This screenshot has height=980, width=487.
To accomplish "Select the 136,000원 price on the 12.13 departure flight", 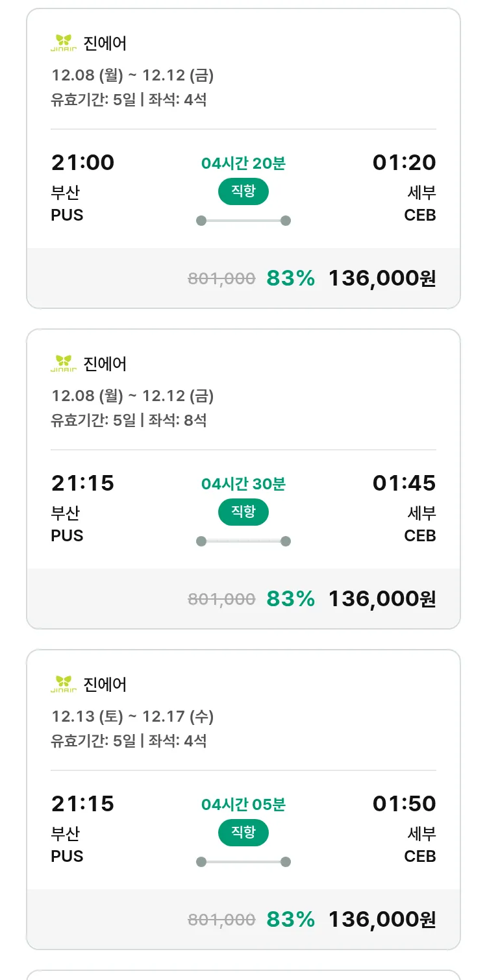I will point(382,920).
